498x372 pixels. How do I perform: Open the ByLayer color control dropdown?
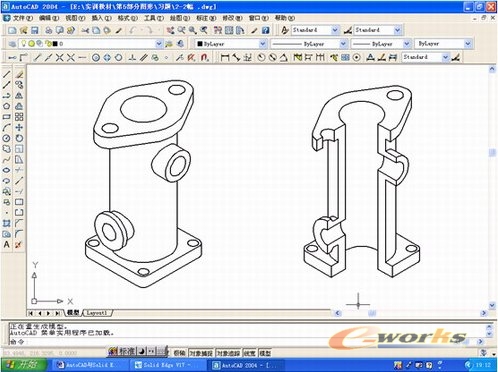coord(231,43)
